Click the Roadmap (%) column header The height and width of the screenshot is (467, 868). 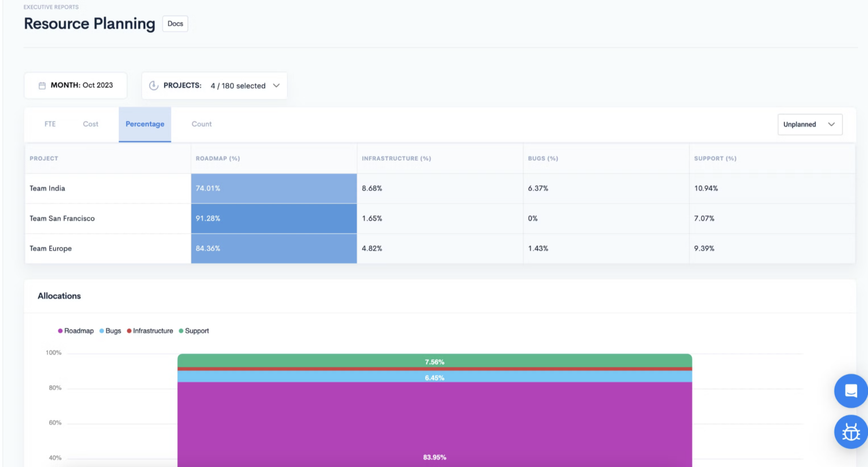point(218,158)
